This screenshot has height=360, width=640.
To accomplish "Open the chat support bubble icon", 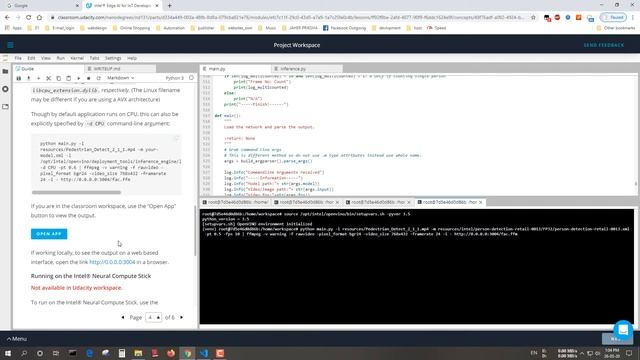I will click(x=623, y=330).
